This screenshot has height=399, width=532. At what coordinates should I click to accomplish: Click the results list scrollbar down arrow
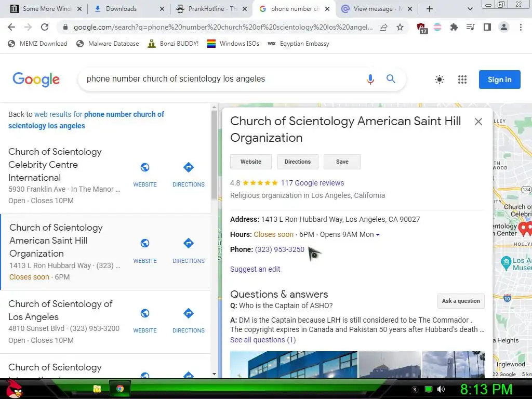click(214, 374)
